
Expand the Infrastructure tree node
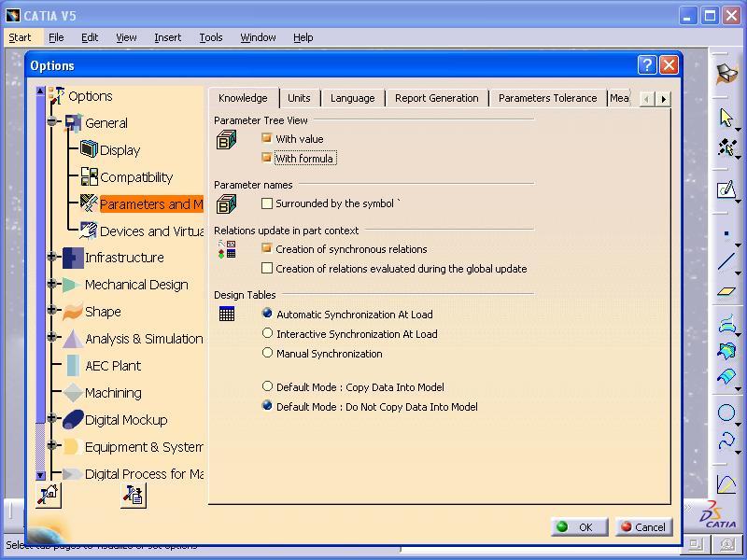[52, 258]
